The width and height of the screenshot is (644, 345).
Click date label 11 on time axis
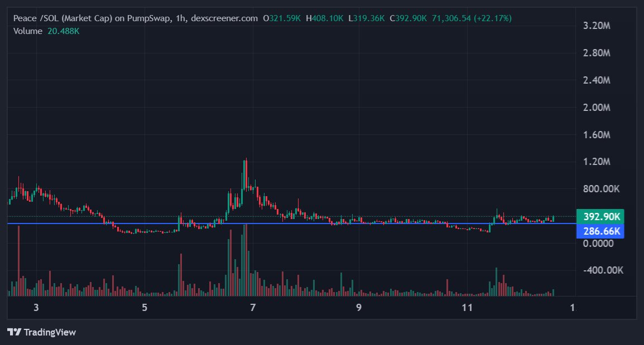(x=467, y=308)
